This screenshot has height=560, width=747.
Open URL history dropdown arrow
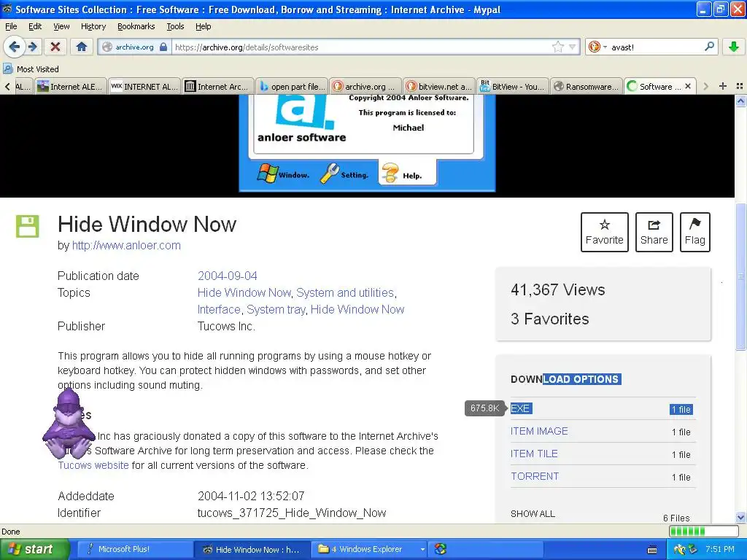click(x=573, y=47)
